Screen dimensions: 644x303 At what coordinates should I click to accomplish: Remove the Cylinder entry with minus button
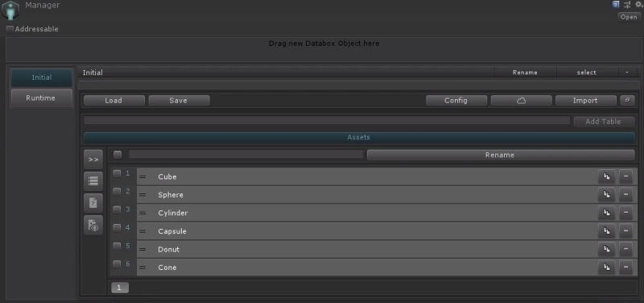pos(626,213)
